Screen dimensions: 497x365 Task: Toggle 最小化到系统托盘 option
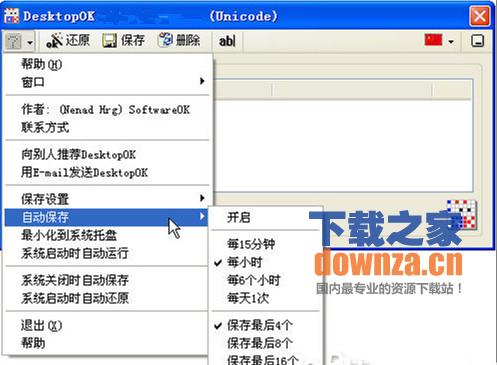(x=106, y=235)
